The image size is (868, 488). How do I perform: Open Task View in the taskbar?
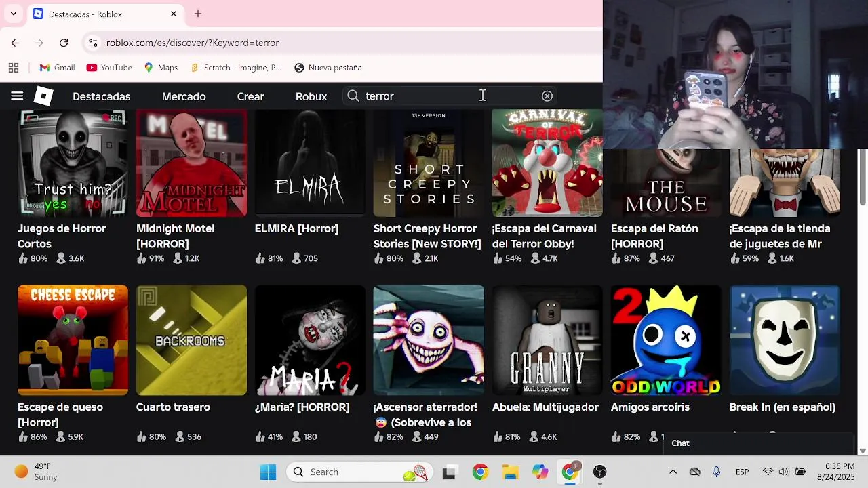click(x=449, y=472)
